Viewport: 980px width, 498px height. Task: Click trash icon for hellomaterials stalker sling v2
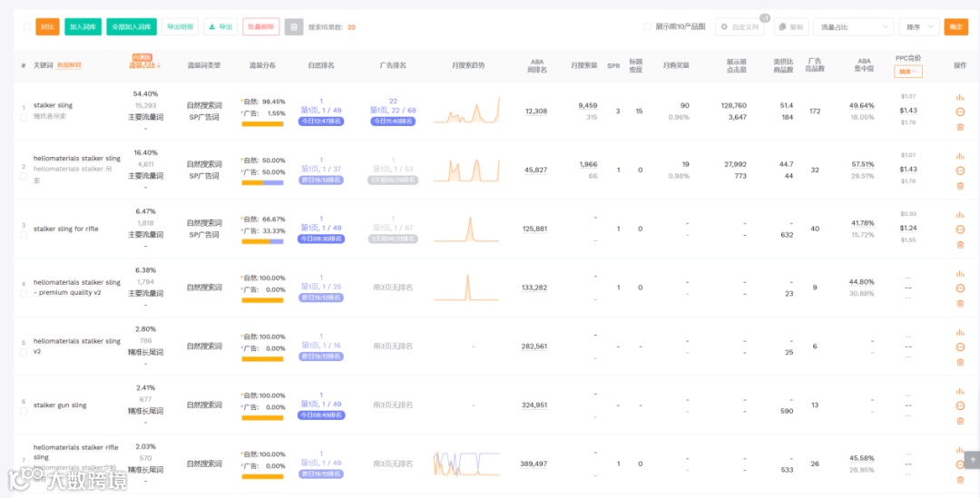[960, 362]
